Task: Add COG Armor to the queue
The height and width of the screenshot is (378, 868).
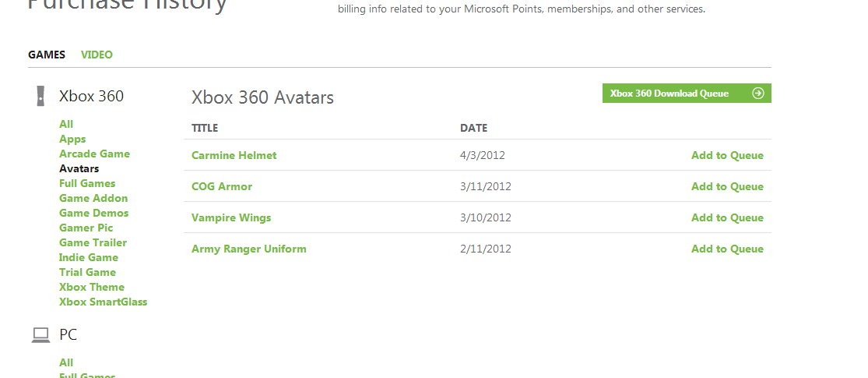Action: pyautogui.click(x=727, y=186)
